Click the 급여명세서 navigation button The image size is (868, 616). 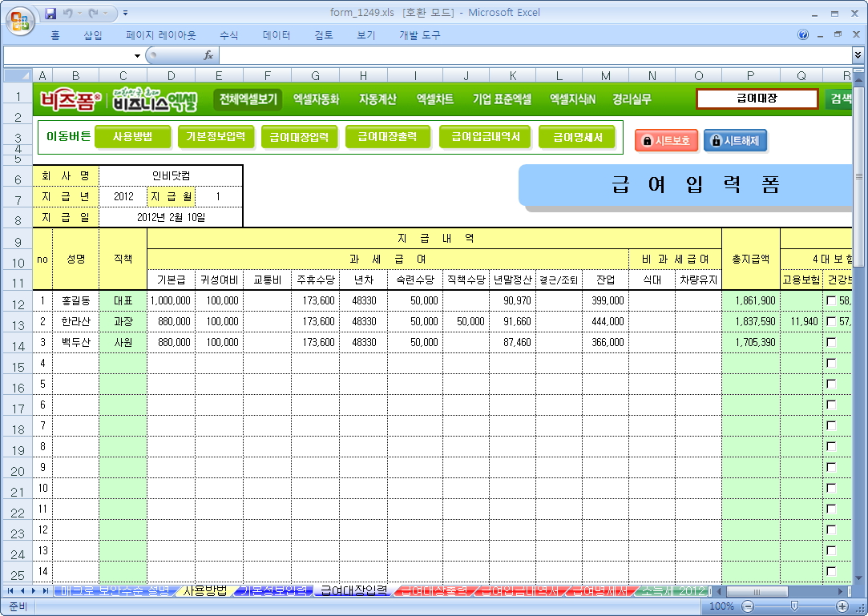pos(576,137)
